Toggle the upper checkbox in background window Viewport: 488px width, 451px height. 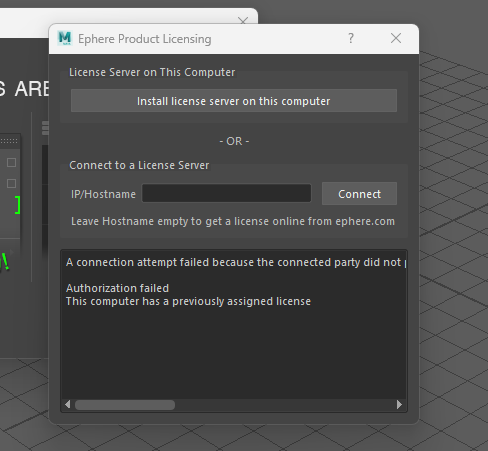pos(11,163)
